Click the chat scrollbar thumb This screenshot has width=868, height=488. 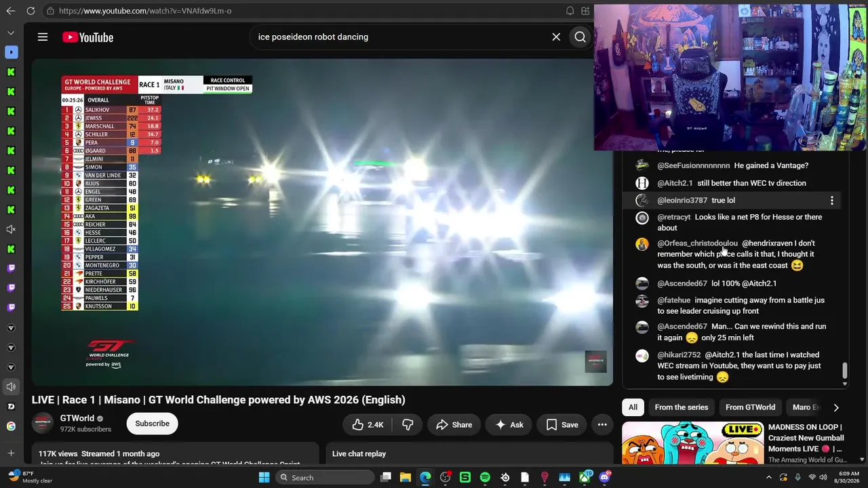(845, 371)
